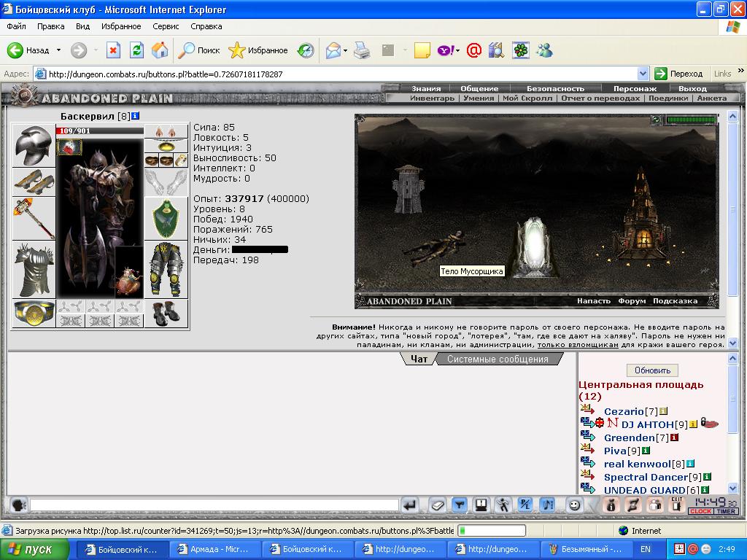Image resolution: width=747 pixels, height=560 pixels.
Task: Toggle the blue chat filter button
Action: [x=460, y=505]
